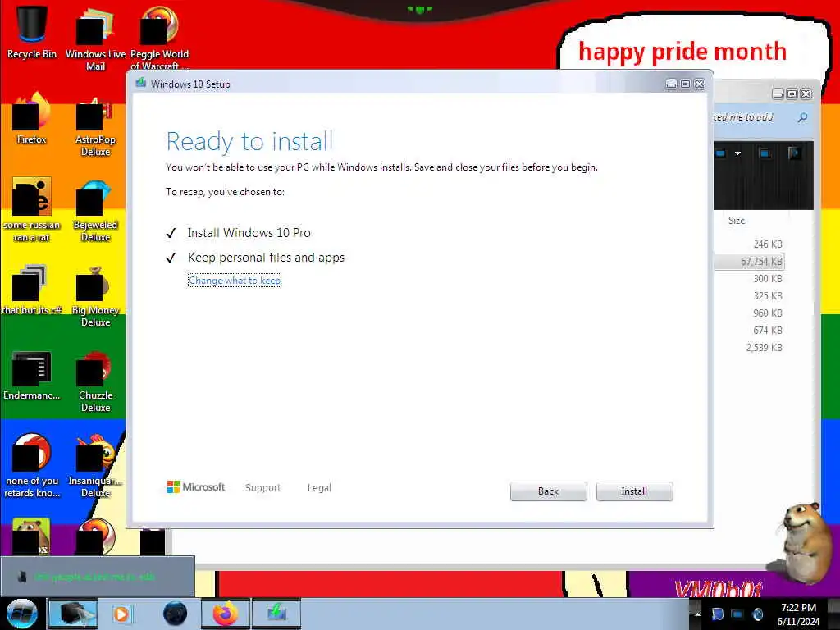Select the first running taskbar window button

tap(73, 614)
